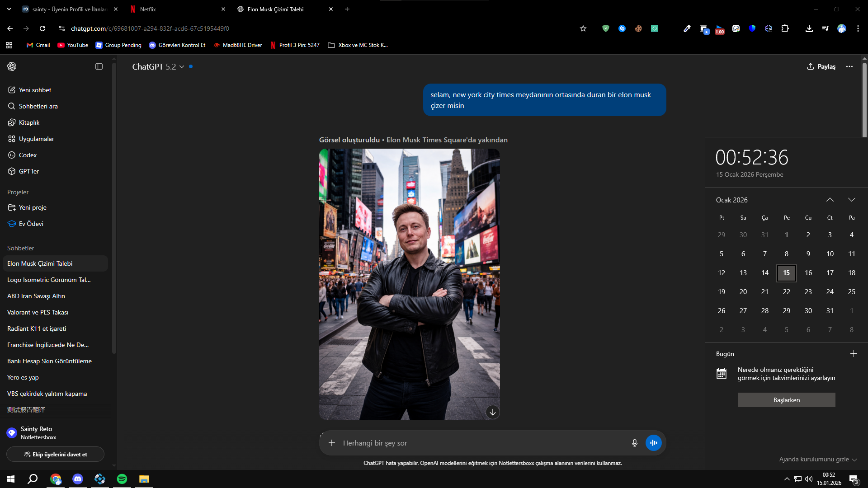Viewport: 868px width, 488px height.
Task: Click the Paylaş share button
Action: click(x=821, y=66)
